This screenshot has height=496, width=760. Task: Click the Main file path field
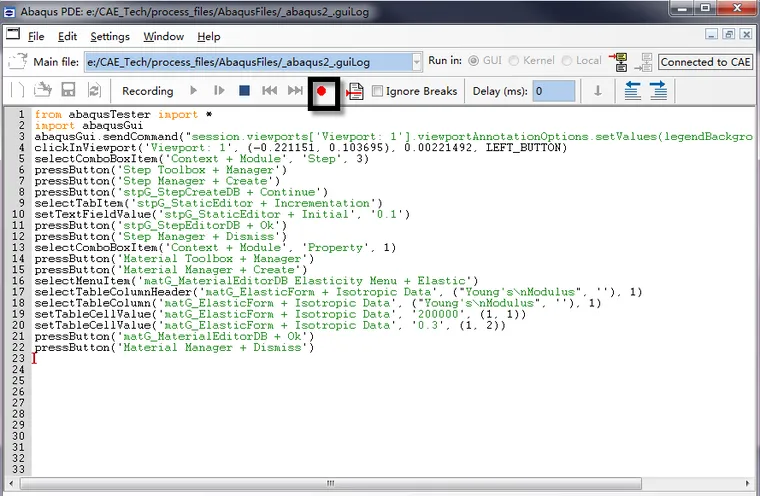click(x=248, y=62)
